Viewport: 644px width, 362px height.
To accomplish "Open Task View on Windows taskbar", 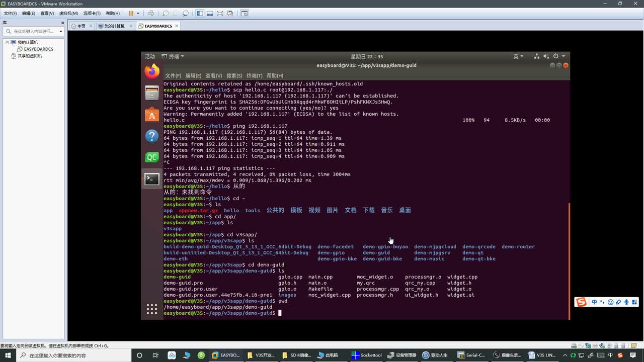I will 155,355.
